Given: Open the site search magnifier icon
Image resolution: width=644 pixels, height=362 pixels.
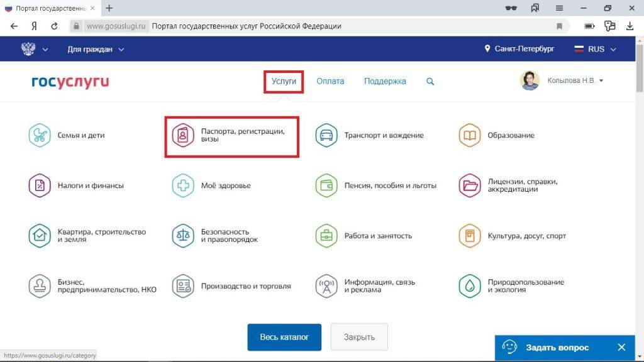Looking at the screenshot, I should click(x=430, y=81).
